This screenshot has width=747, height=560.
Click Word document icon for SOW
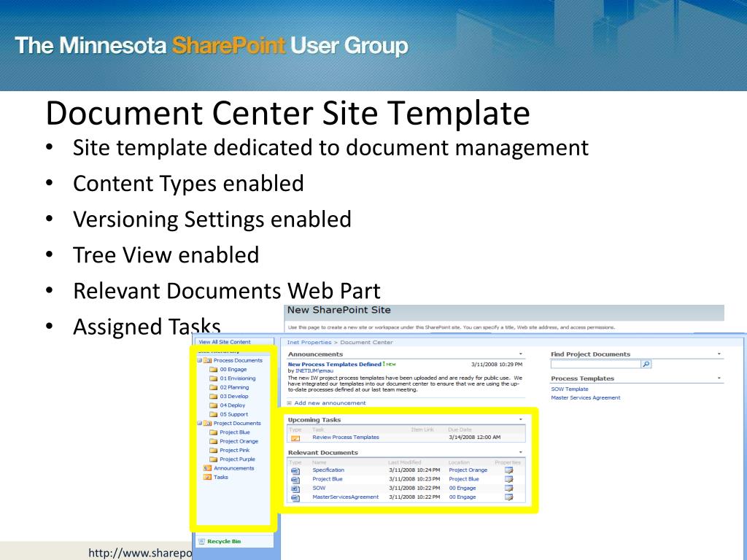pyautogui.click(x=295, y=489)
